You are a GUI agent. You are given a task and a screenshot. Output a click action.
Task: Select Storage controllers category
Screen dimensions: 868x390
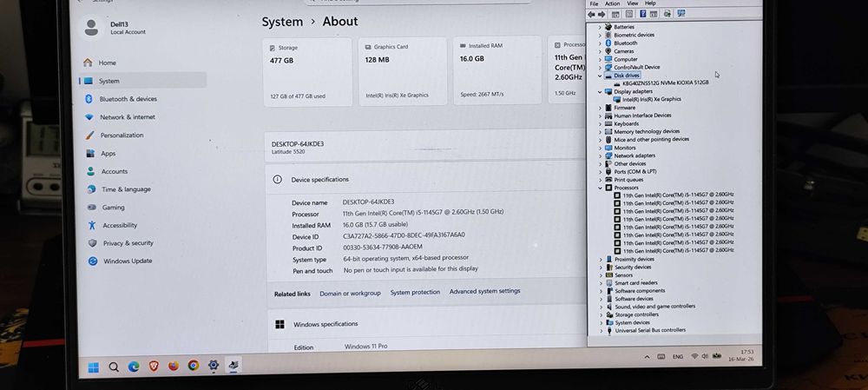tap(636, 314)
